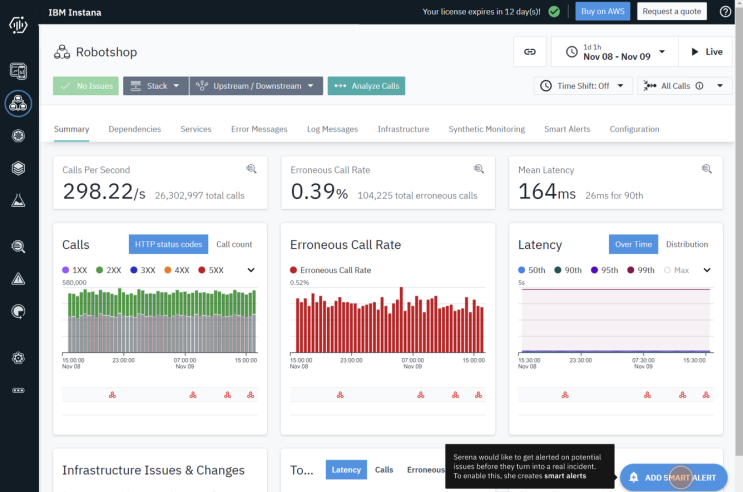743x492 pixels.
Task: Toggle 95th percentile latency series
Action: tap(604, 270)
